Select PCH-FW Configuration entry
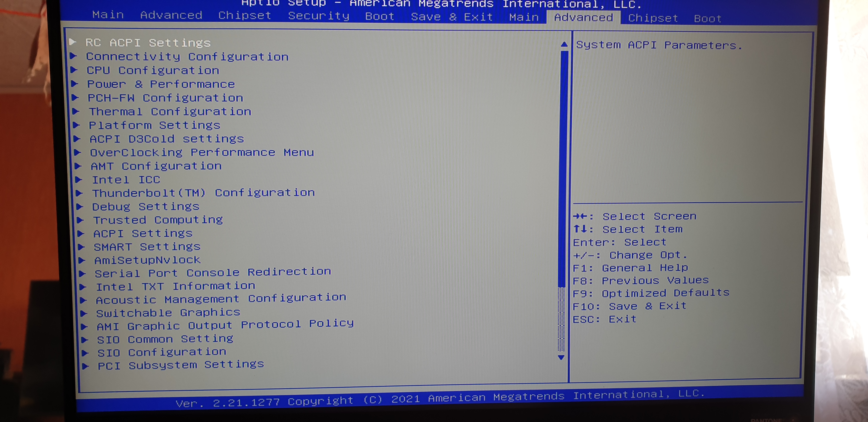The image size is (868, 422). tap(165, 98)
